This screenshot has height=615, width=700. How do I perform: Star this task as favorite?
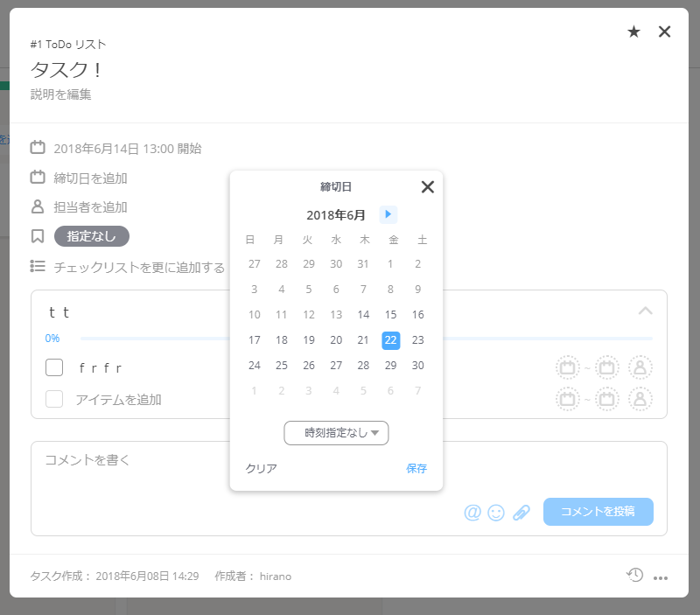(x=634, y=31)
